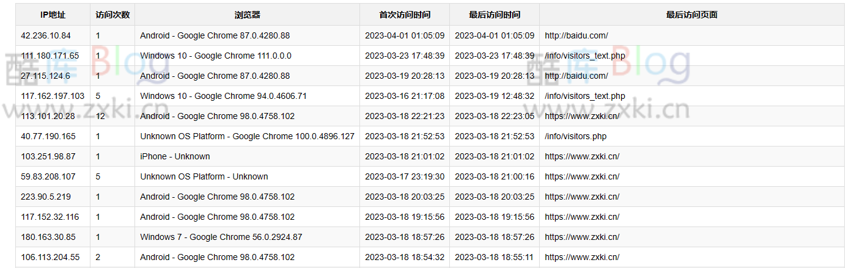Select IP address 180.163.30.85
The image size is (868, 268).
pos(48,237)
